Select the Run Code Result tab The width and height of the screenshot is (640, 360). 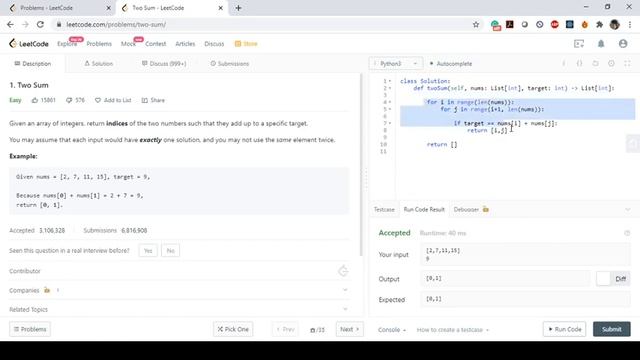(424, 209)
